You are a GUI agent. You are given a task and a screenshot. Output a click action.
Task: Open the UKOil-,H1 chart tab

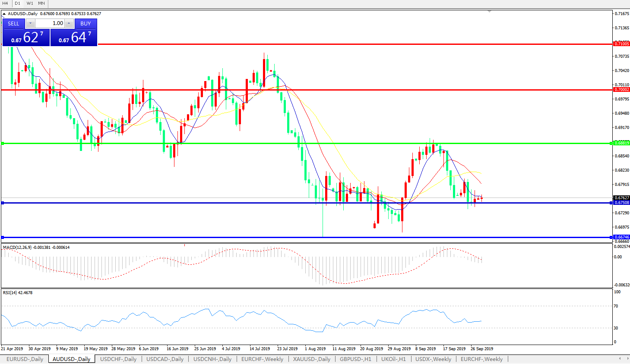tap(393, 359)
